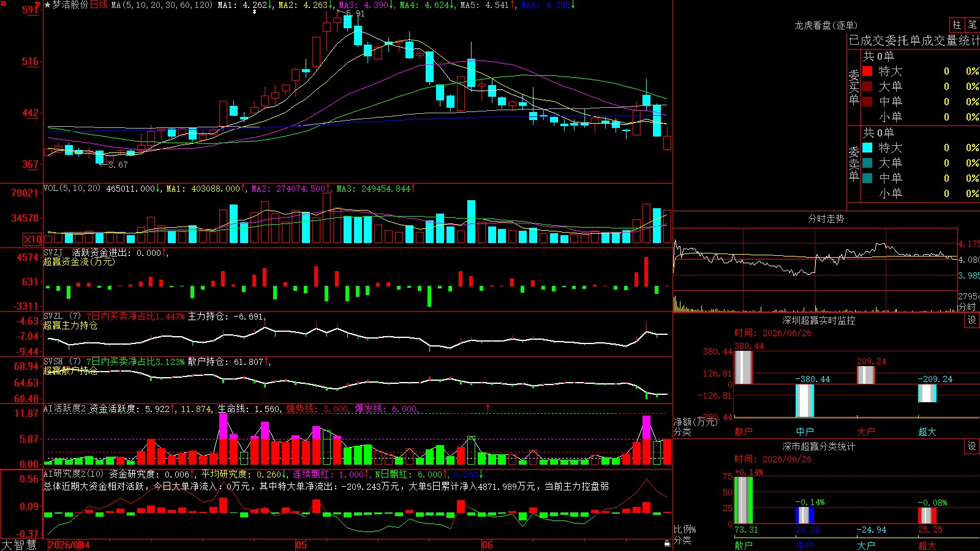This screenshot has height=551, width=980.
Task: Click the dark red 中单 buy-order swatch
Action: point(867,102)
